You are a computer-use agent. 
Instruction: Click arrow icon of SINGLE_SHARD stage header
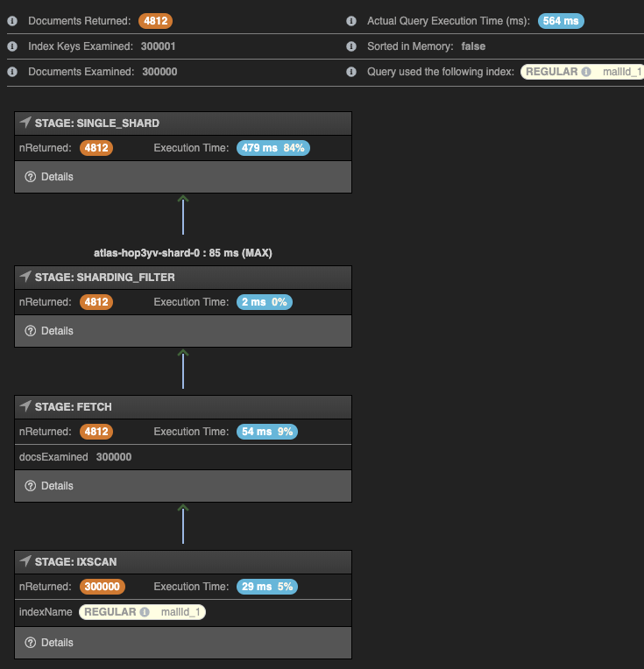tap(25, 123)
